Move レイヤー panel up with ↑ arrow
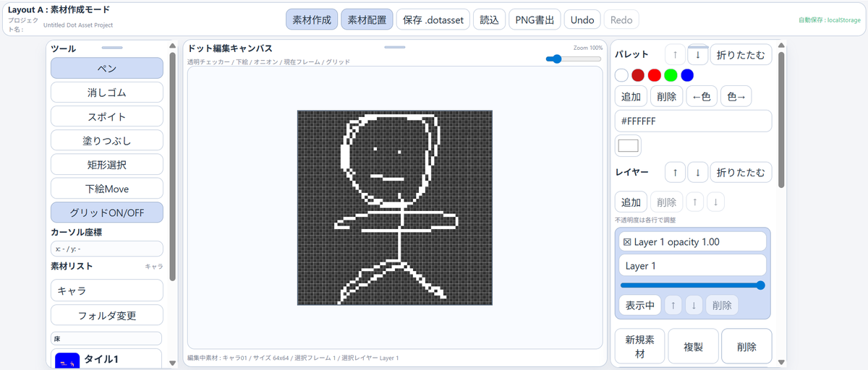Viewport: 868px width, 370px height. click(x=675, y=173)
